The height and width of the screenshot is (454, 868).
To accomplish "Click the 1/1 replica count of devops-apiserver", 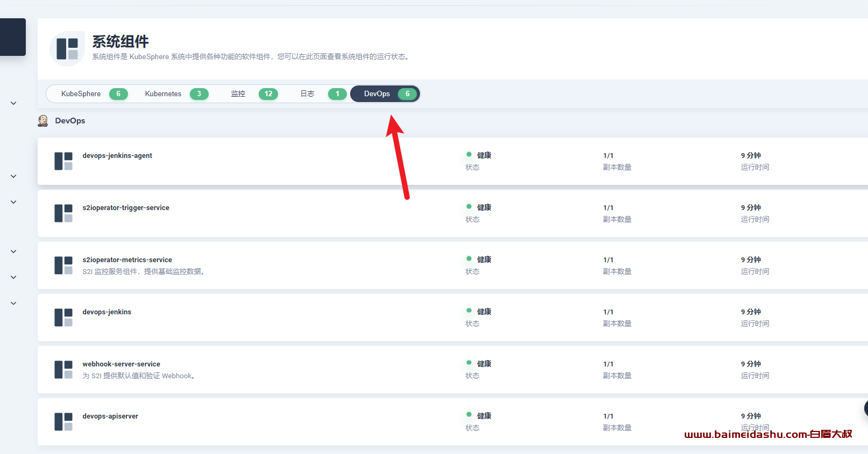I will tap(608, 416).
